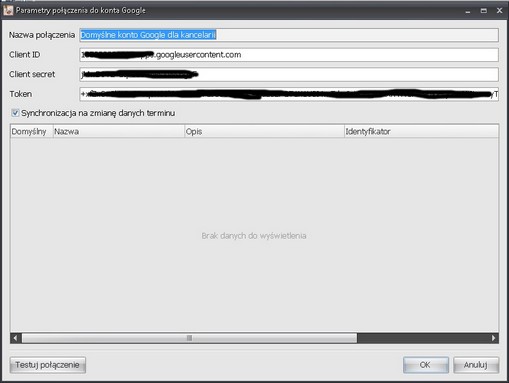Toggle Synchronizacja na zmianę danych terminu checkbox
Viewport: 509px width, 383px height.
15,113
